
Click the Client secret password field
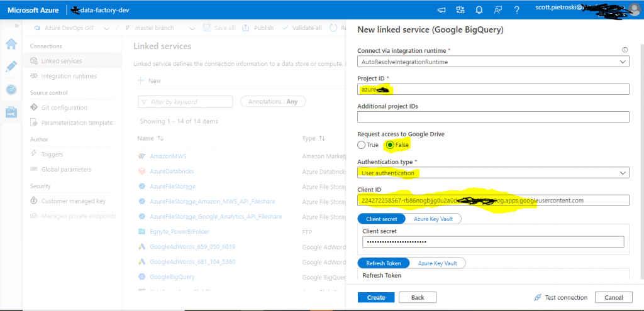pos(493,242)
